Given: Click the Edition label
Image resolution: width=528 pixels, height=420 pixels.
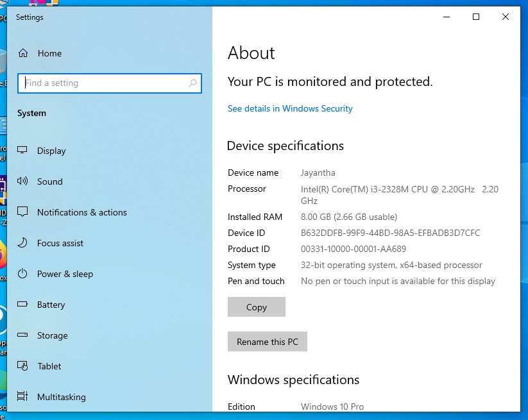Looking at the screenshot, I should coord(241,407).
